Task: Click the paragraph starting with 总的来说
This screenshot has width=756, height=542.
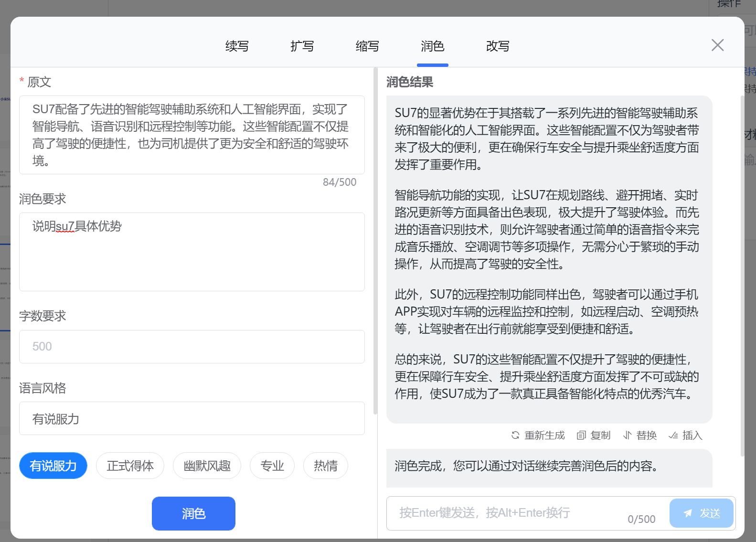Action: 546,376
